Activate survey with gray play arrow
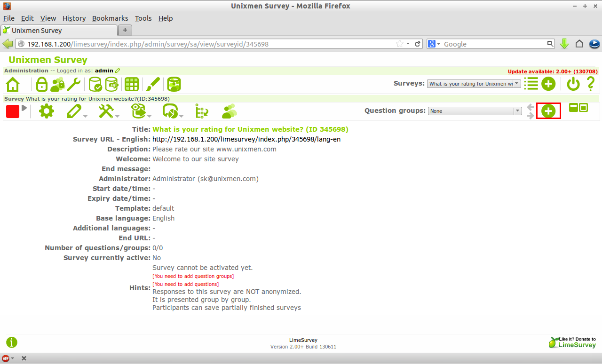 coord(24,109)
